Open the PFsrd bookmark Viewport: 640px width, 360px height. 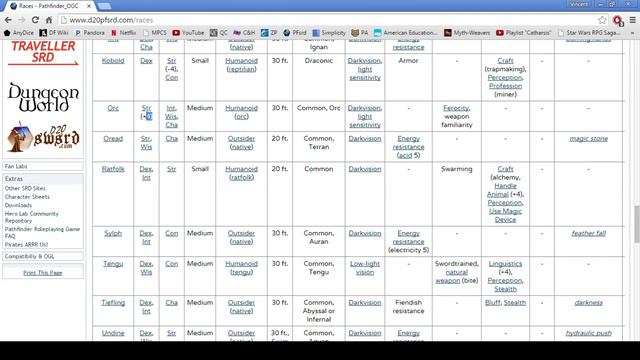[x=294, y=33]
